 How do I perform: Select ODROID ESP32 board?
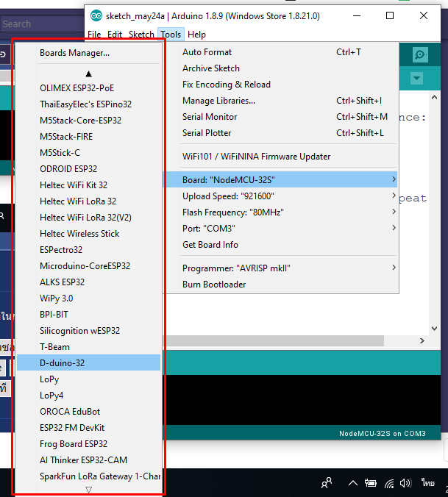(x=89, y=168)
